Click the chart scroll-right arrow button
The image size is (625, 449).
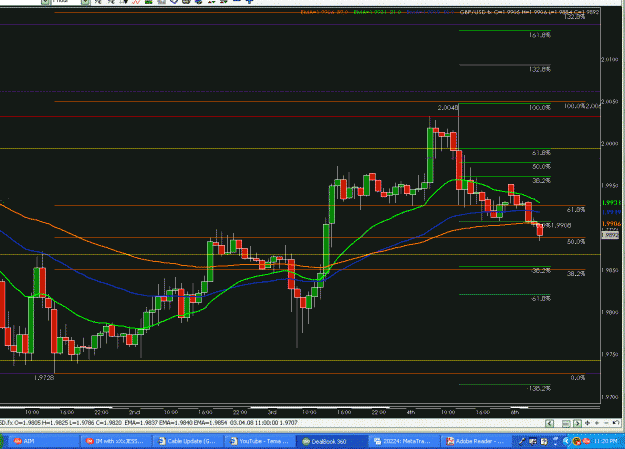(577, 423)
